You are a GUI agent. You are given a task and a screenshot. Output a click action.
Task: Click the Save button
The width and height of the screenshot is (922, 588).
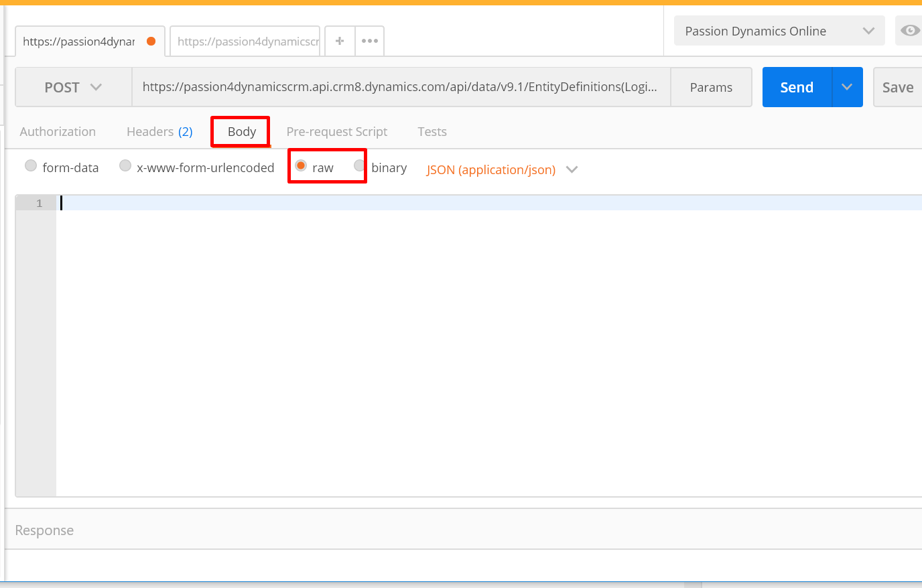(x=897, y=87)
